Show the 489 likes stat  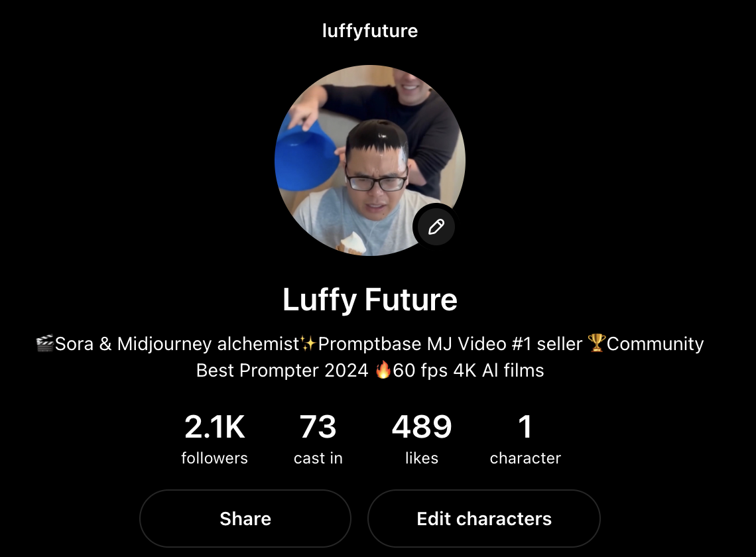click(x=422, y=440)
